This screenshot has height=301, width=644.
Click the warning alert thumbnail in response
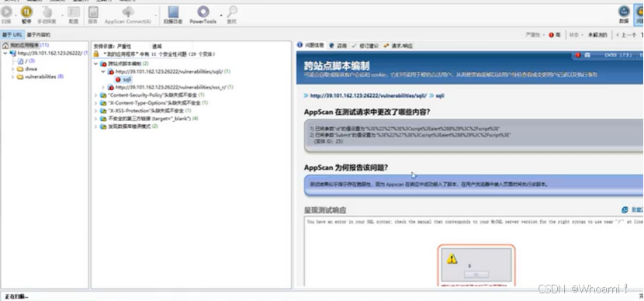point(476,265)
